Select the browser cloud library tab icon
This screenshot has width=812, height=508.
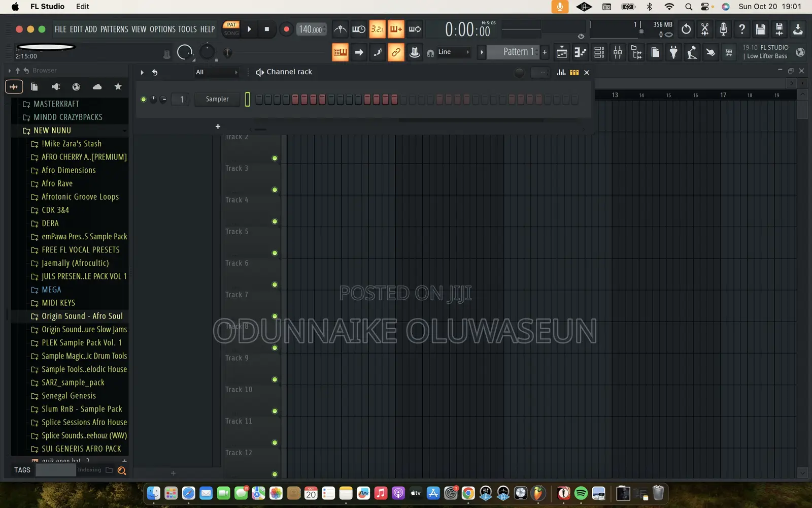[97, 87]
